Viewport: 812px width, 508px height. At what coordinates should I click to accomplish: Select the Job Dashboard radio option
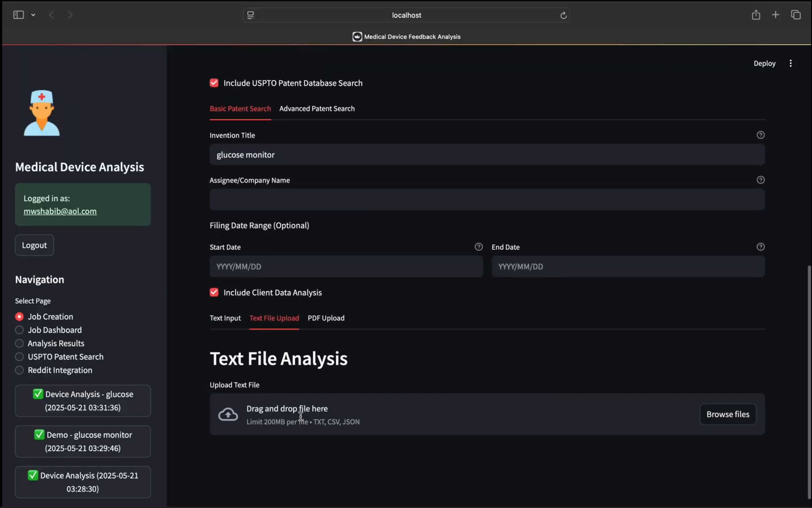coord(48,330)
